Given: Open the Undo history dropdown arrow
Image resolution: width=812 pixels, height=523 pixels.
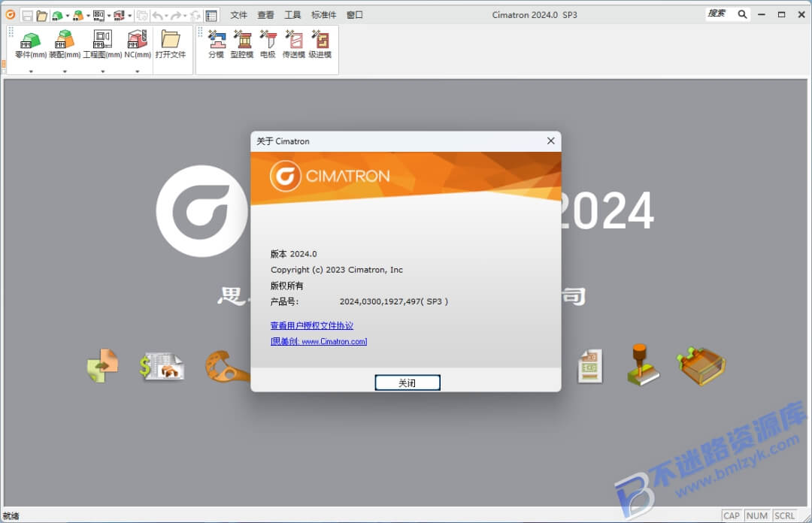Looking at the screenshot, I should [166, 16].
